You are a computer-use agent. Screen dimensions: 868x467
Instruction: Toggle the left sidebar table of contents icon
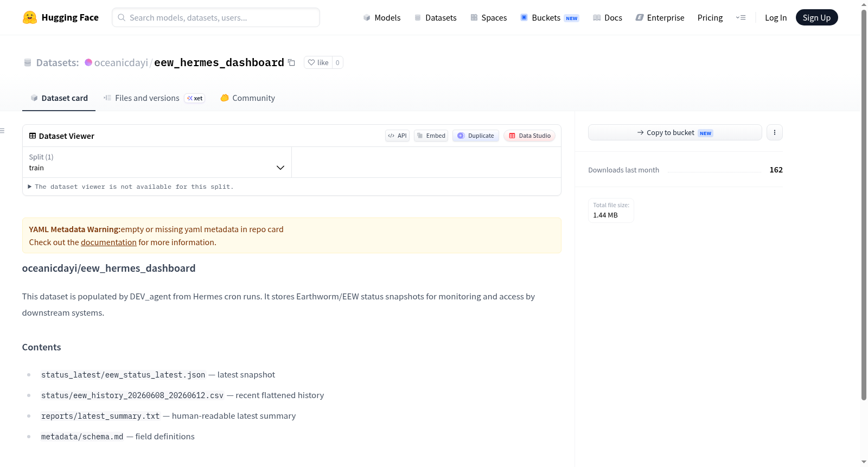tap(2, 131)
